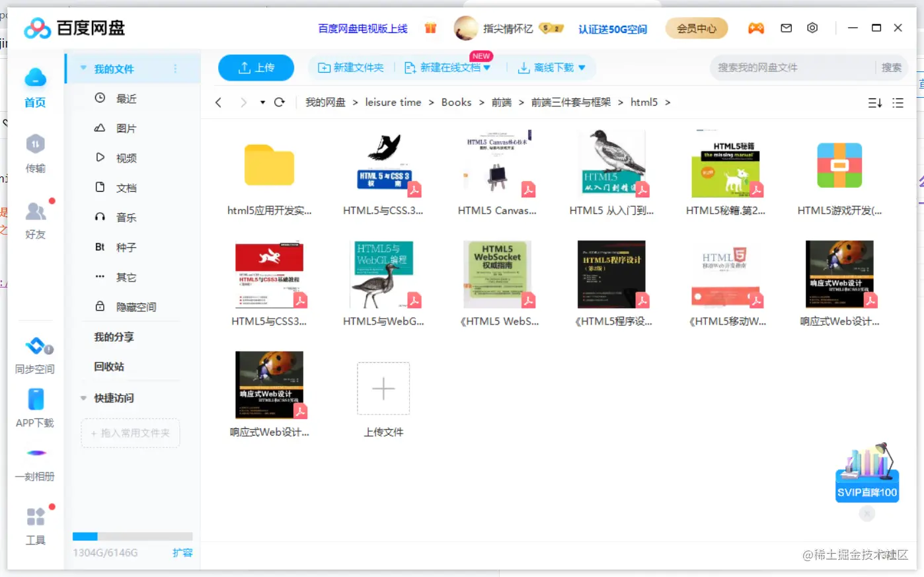Click 拖入常用文件夹 drop zone

pyautogui.click(x=130, y=433)
